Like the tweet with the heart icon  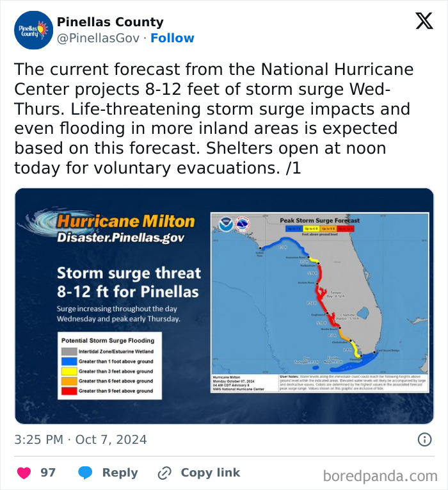click(24, 473)
